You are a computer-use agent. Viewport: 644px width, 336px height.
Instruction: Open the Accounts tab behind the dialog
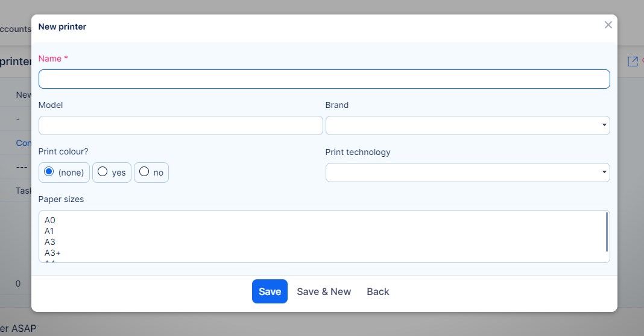(x=15, y=29)
